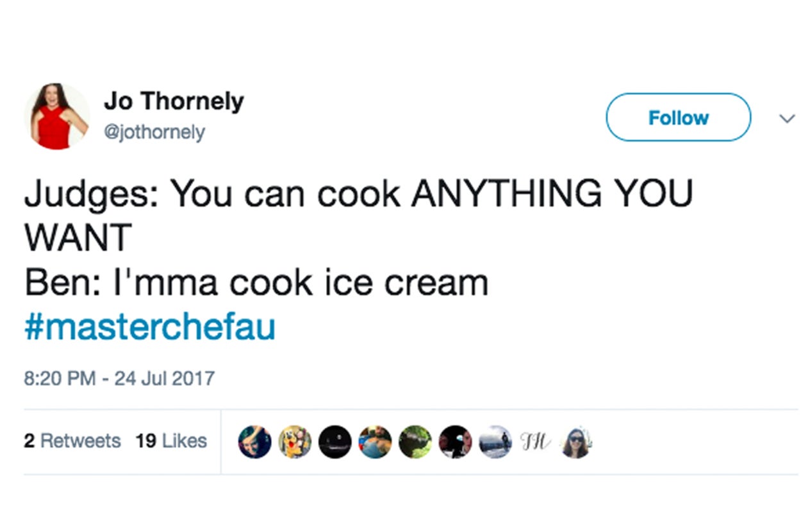
Task: Open the first liker avatar in the row
Action: pos(254,442)
